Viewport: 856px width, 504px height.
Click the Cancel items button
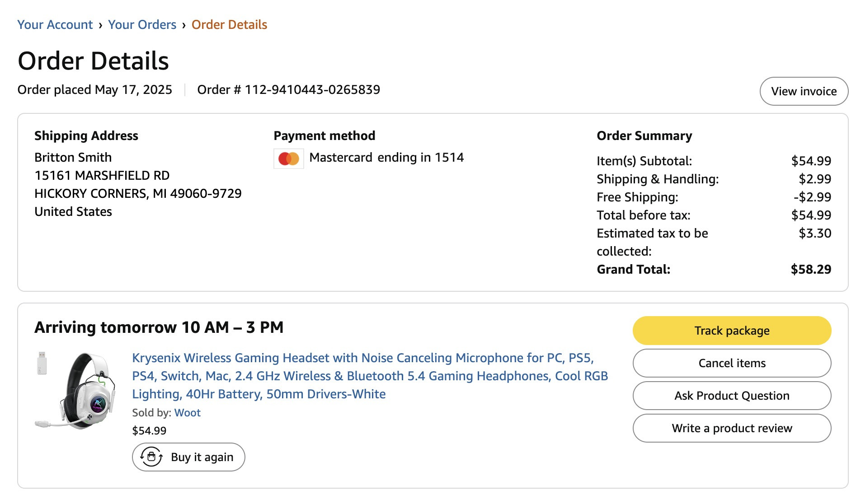pos(732,363)
